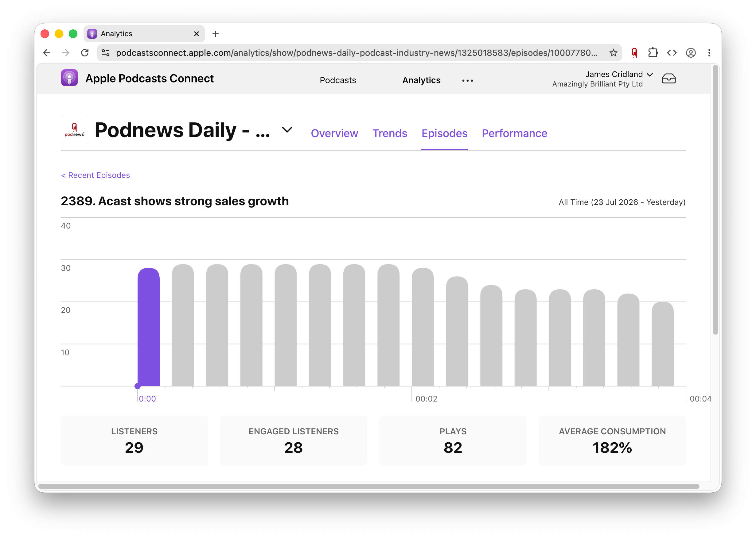Screen dimensions: 756x538
Task: Click the code brackets extension icon
Action: click(x=672, y=53)
